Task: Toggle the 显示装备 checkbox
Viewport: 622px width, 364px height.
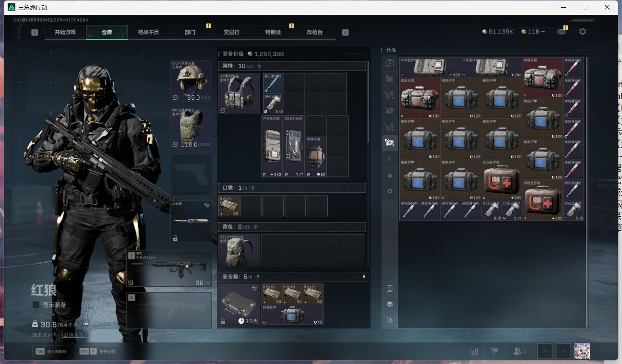Action: pos(36,305)
